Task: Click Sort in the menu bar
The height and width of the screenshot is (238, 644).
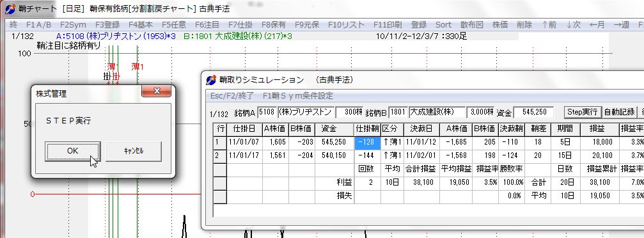Action: [x=443, y=25]
